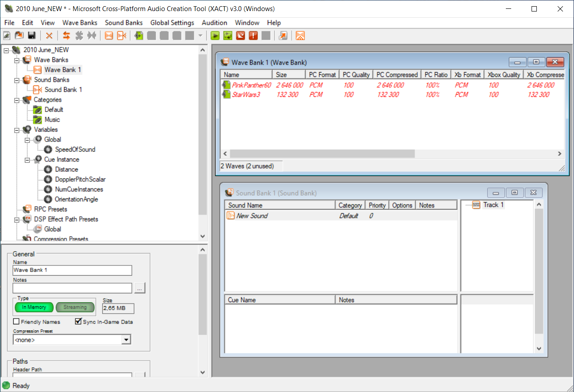Screen dimensions: 574x392
Task: Open the Audition menu
Action: pyautogui.click(x=214, y=23)
